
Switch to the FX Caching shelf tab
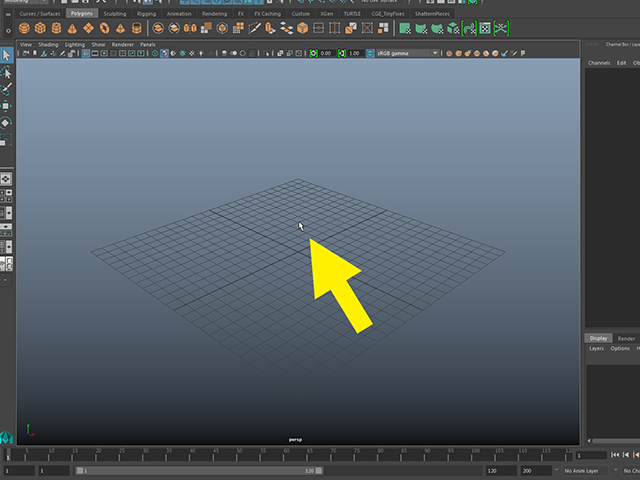[x=267, y=13]
